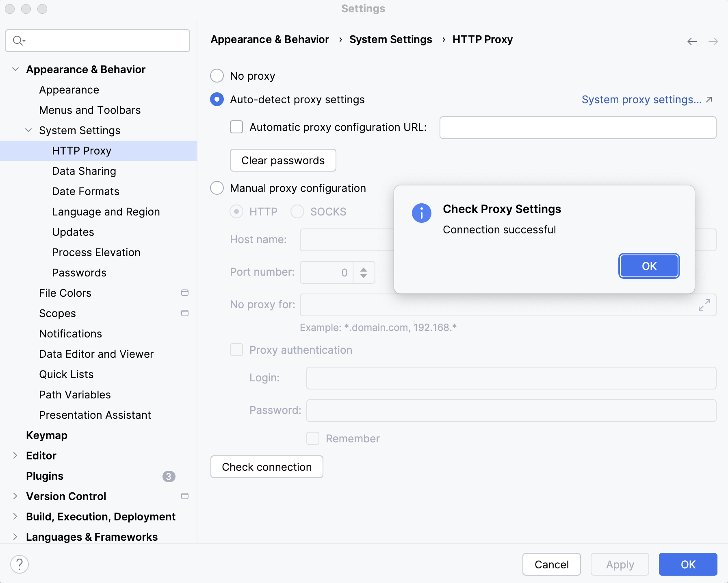
Task: Dismiss the Check Proxy Settings dialog with OK
Action: [649, 266]
